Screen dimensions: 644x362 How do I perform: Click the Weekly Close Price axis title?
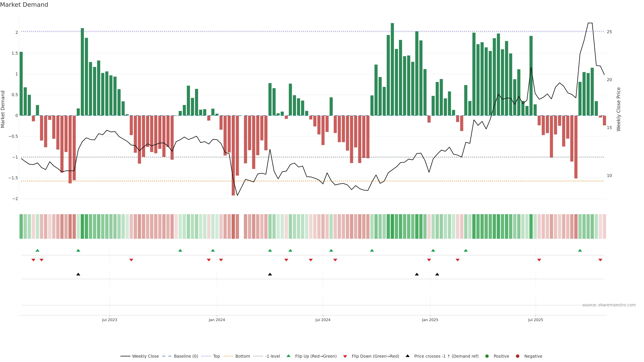coord(619,109)
